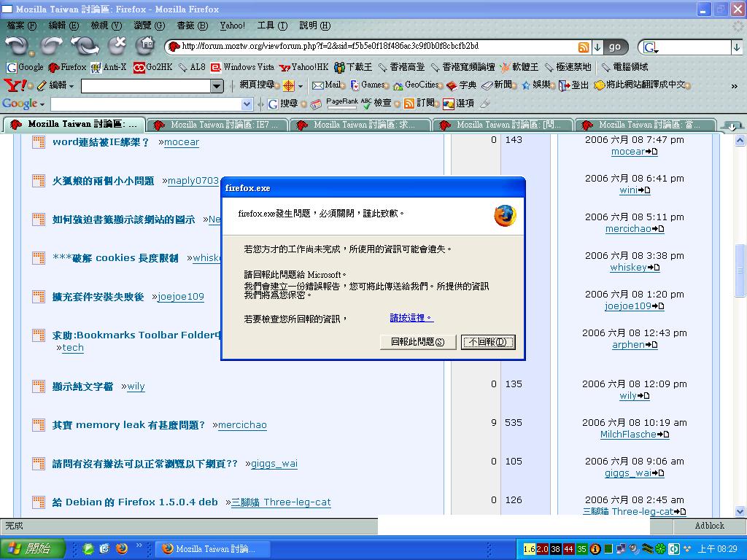This screenshot has width=747, height=560.
Task: Switch to the tab titled 求...
Action: (x=360, y=125)
